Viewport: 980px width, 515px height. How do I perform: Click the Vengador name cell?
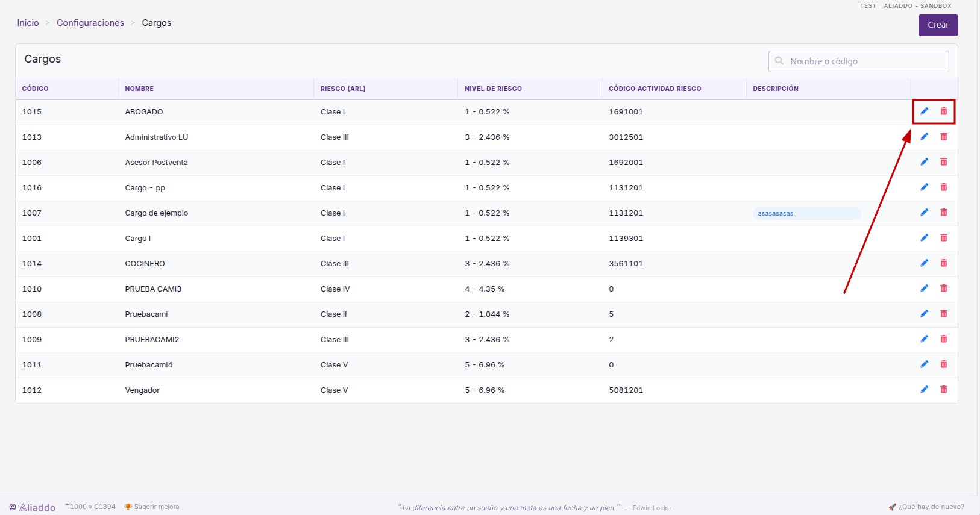click(142, 390)
